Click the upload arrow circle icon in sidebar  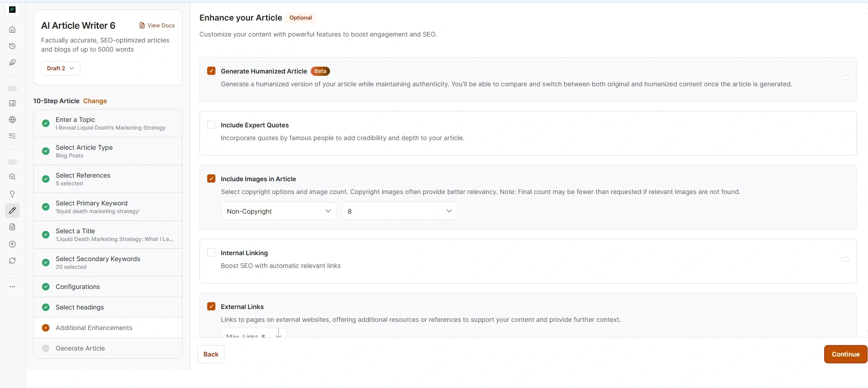(12, 244)
